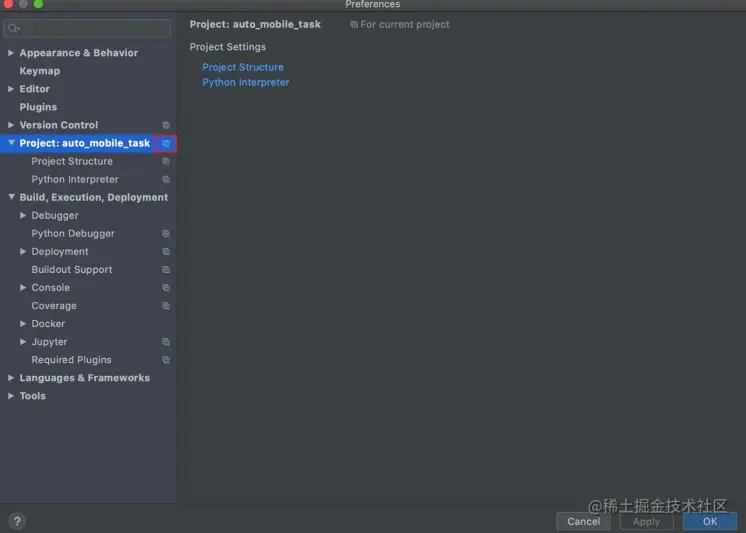746x533 pixels.
Task: Click project-level icon beside Jupyter
Action: (x=166, y=342)
